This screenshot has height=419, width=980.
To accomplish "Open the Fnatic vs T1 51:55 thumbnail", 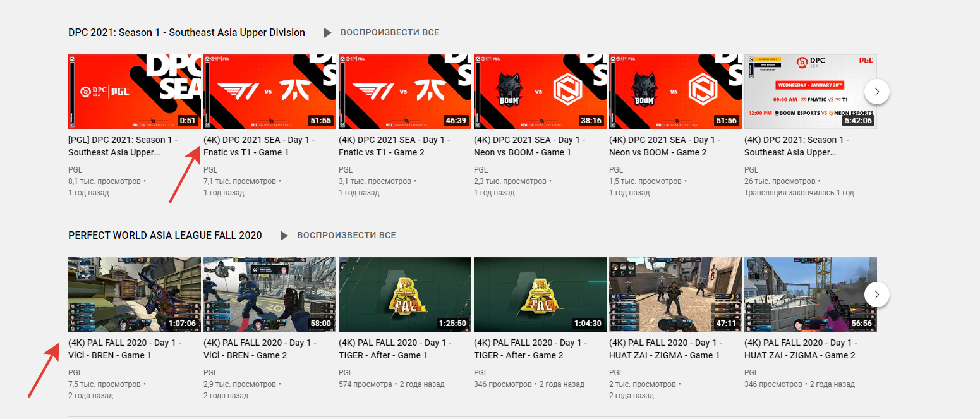I will pos(270,92).
